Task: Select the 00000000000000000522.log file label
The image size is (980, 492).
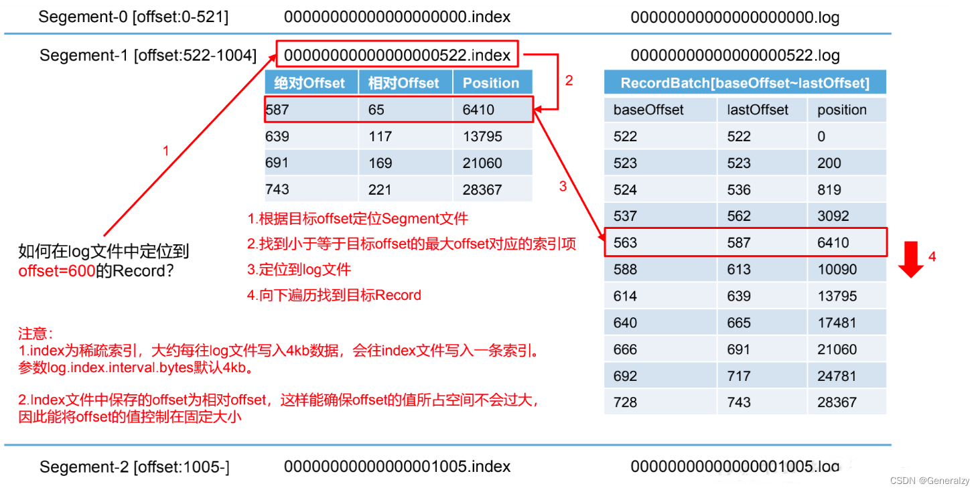Action: pyautogui.click(x=735, y=55)
